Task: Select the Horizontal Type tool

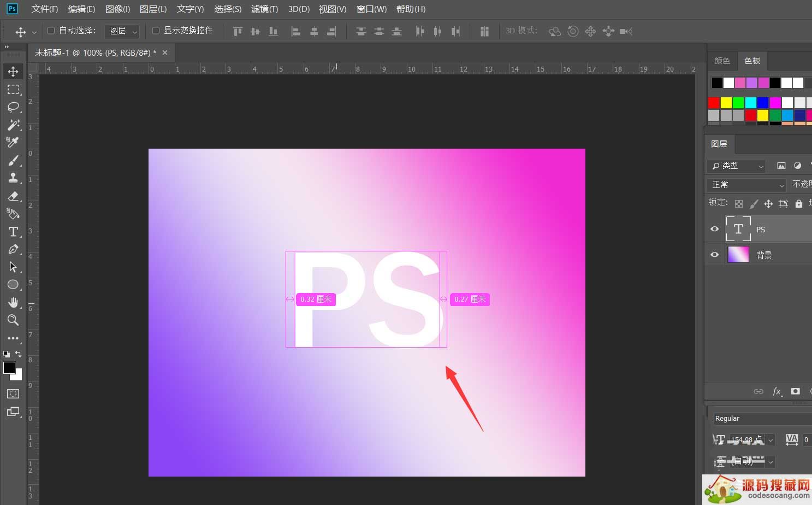Action: pos(13,232)
